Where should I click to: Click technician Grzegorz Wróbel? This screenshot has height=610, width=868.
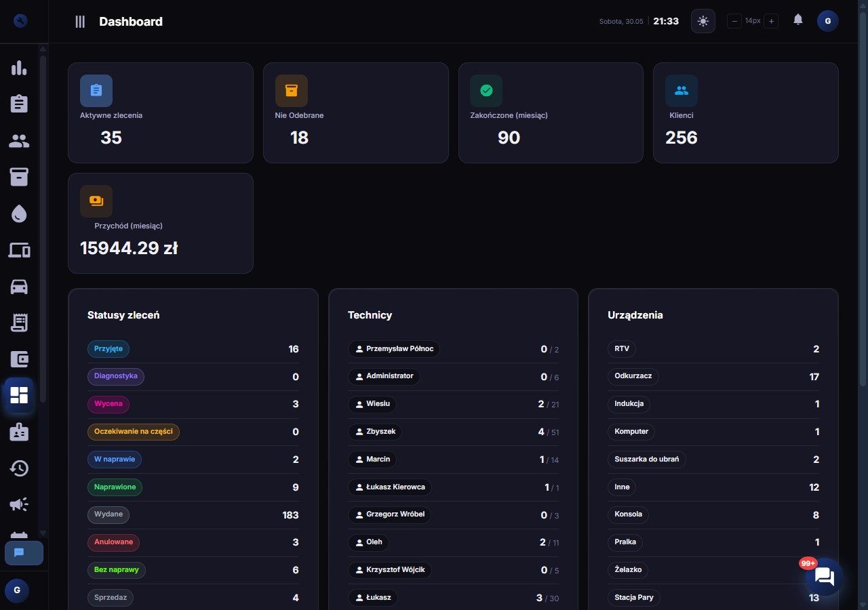click(x=389, y=514)
